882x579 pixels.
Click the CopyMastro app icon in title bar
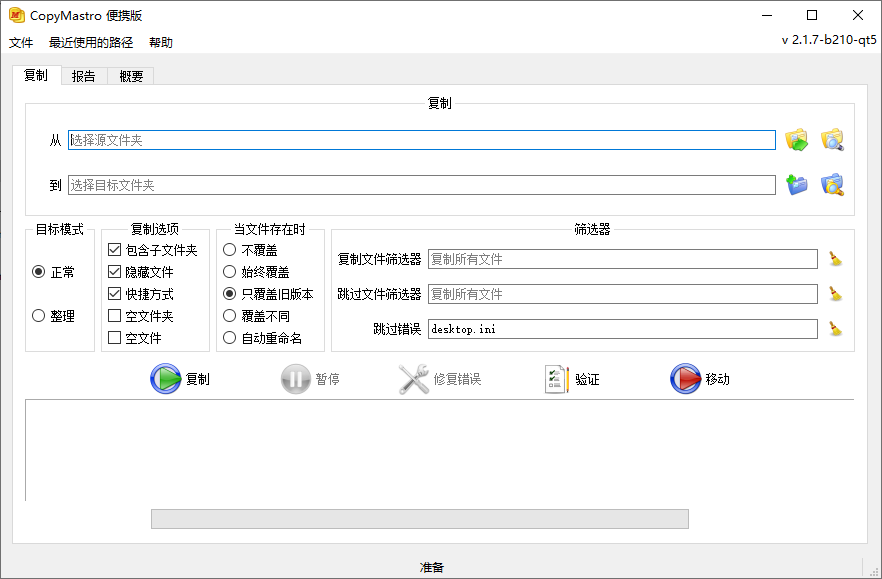(17, 15)
